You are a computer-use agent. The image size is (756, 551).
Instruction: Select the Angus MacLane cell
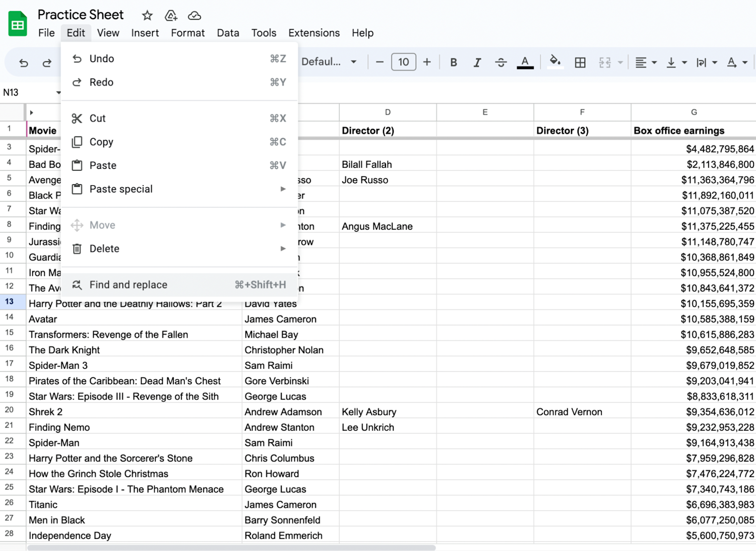coord(388,226)
